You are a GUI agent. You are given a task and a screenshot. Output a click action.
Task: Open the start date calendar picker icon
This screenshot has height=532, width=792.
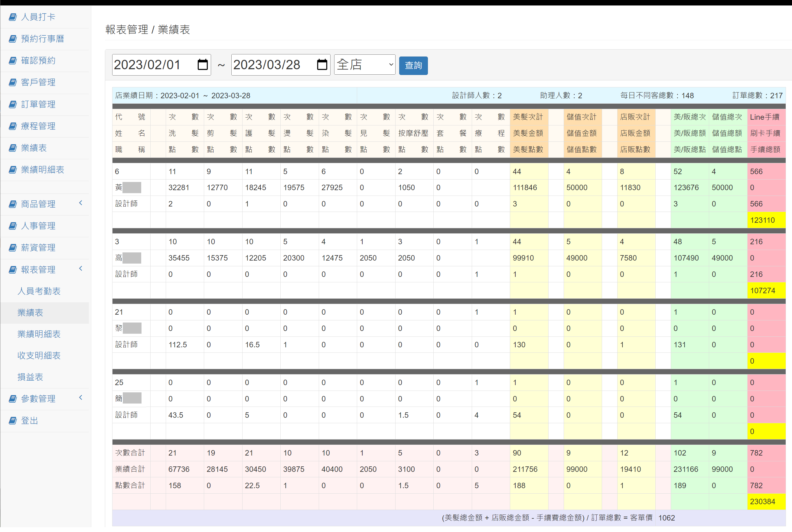pos(203,64)
